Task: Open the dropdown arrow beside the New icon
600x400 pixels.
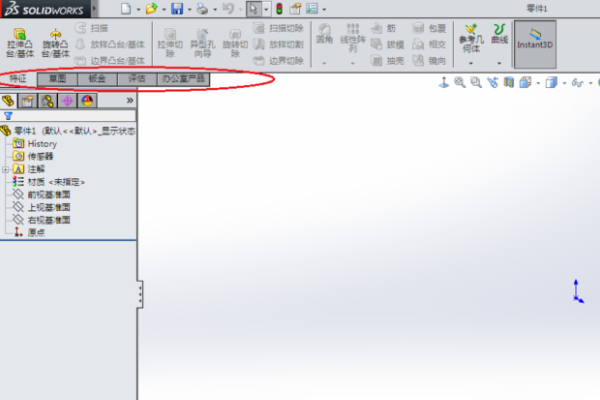Action: 139,9
